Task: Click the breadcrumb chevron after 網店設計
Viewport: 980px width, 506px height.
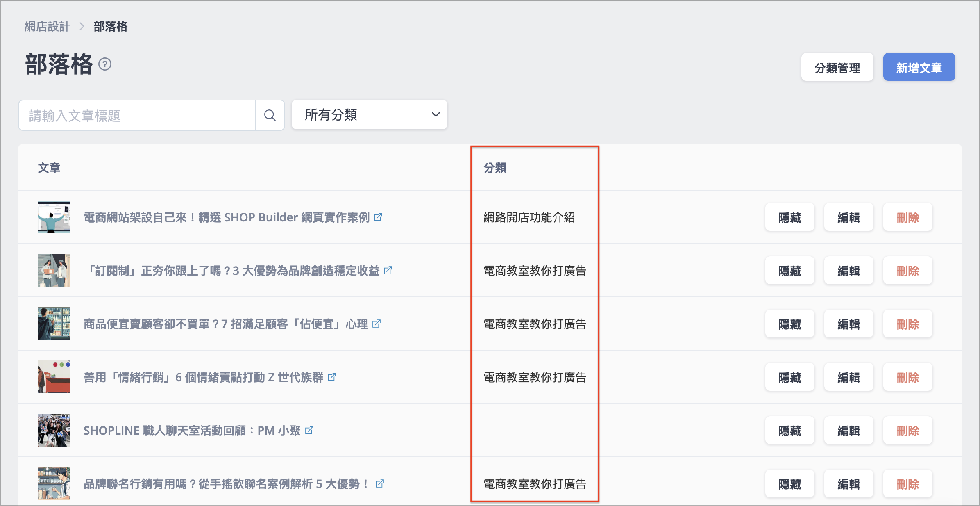Action: [x=82, y=27]
